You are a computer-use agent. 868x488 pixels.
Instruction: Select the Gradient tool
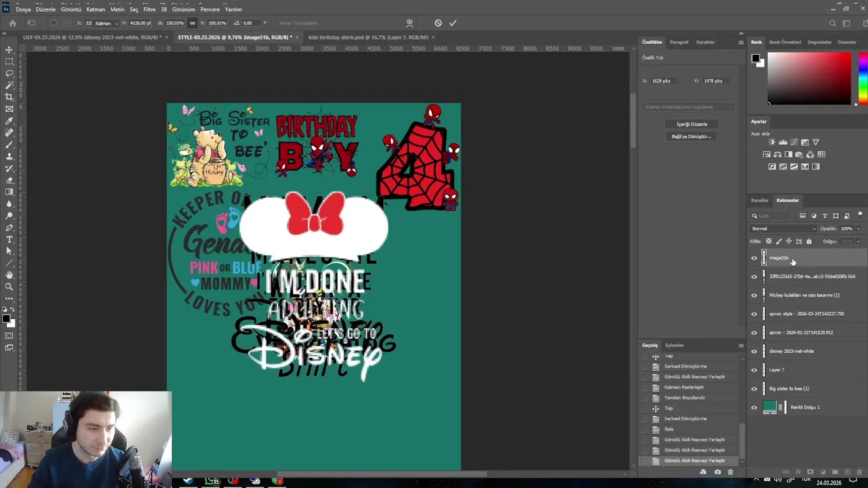click(x=9, y=192)
